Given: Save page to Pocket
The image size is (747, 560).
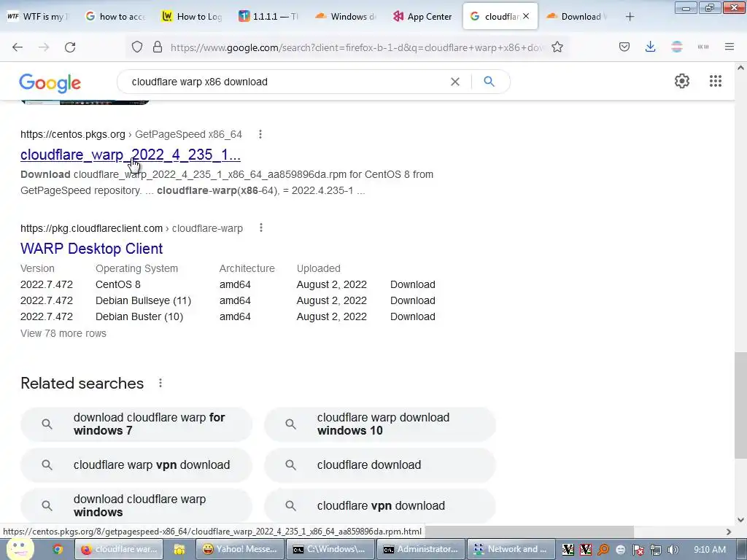Looking at the screenshot, I should click(624, 47).
